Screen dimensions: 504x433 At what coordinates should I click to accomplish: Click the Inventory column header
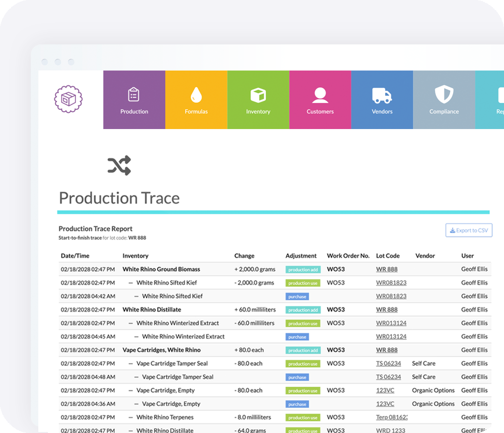pyautogui.click(x=135, y=256)
